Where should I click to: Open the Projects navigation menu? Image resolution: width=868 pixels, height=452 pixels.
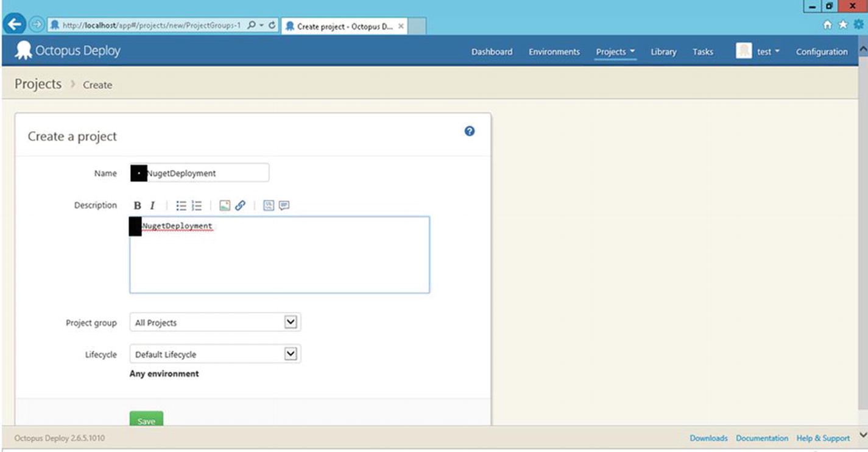[x=615, y=52]
